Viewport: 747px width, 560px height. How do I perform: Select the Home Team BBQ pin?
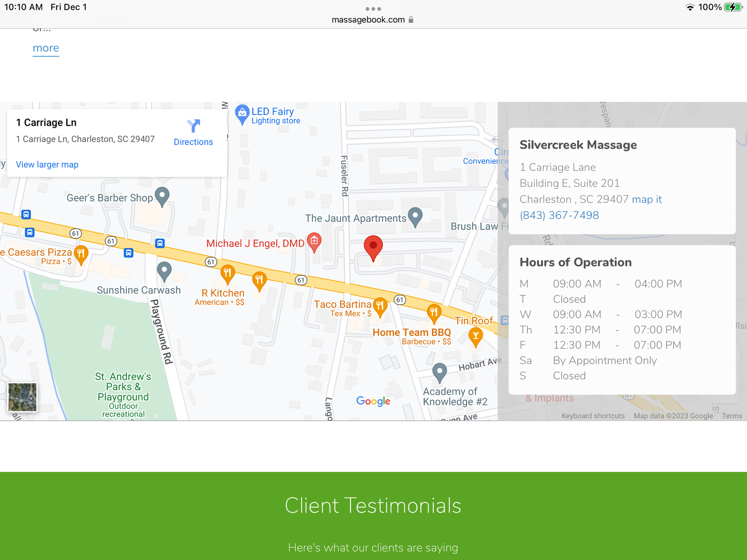point(434,314)
